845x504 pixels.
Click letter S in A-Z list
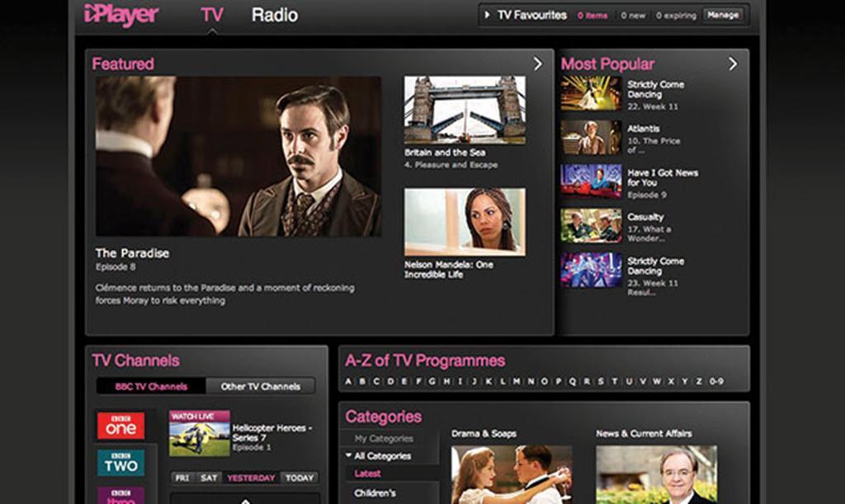(x=601, y=381)
